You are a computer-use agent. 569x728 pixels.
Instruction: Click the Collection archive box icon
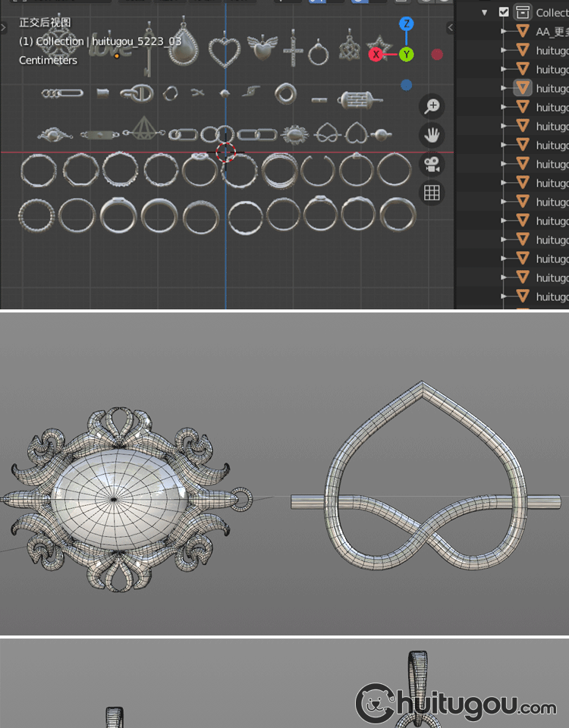click(522, 12)
